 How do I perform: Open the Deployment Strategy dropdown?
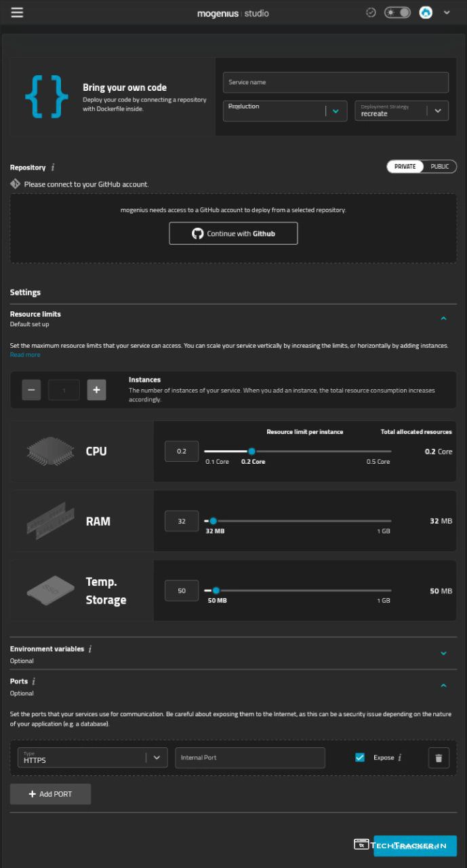click(438, 111)
